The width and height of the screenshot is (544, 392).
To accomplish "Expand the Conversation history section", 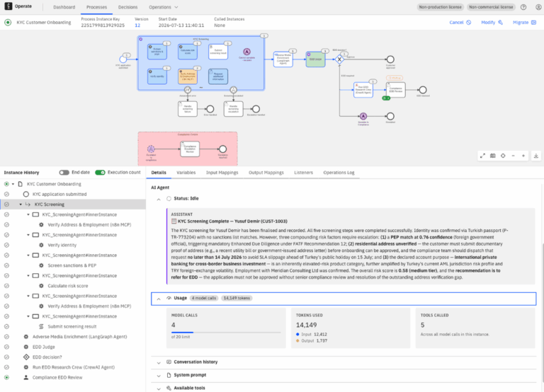I will pyautogui.click(x=159, y=362).
